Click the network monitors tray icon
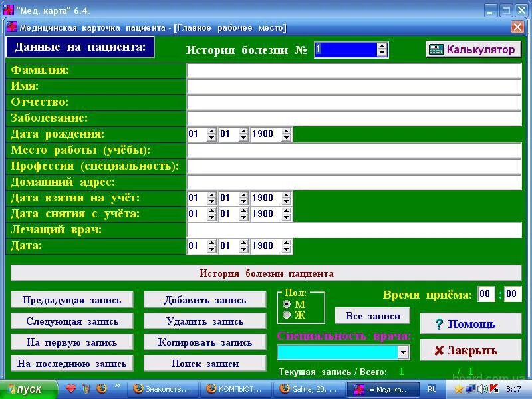Viewport: 532px width, 399px height. tap(471, 389)
